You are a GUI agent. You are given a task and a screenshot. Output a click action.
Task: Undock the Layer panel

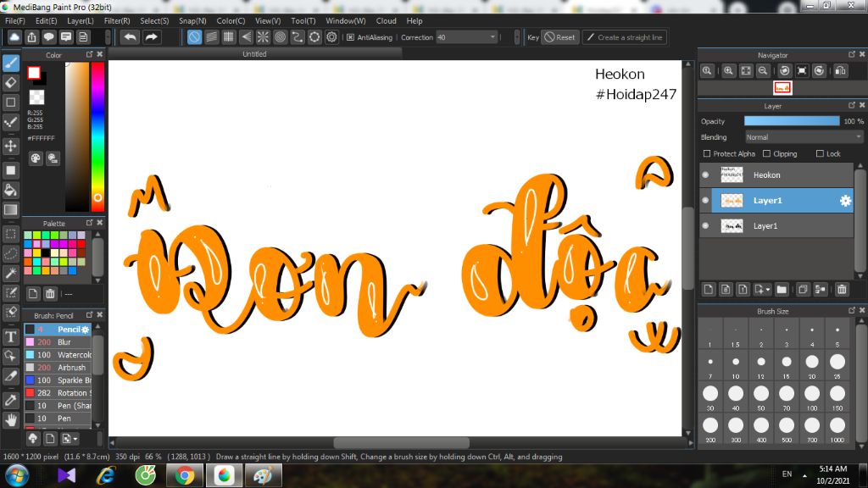(x=851, y=105)
